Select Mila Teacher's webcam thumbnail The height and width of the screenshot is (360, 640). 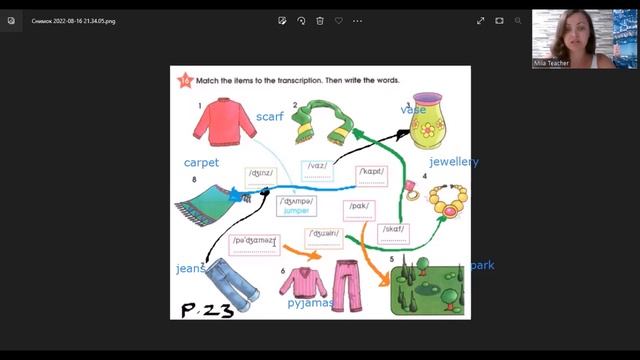coord(584,39)
